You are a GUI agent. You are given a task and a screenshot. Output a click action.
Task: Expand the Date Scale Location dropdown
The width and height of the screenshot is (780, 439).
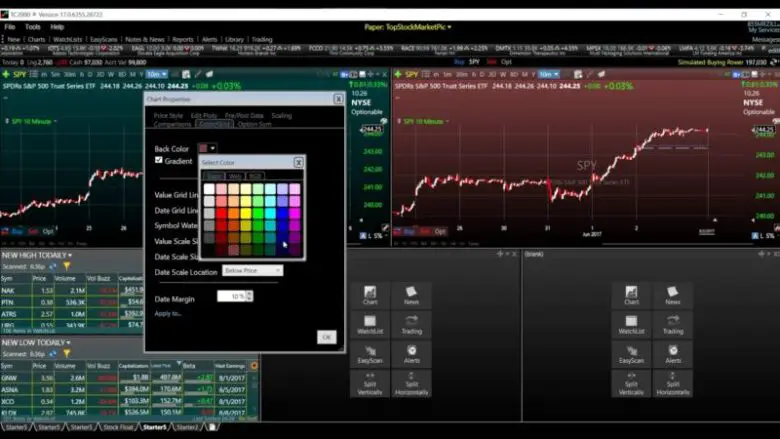[252, 271]
